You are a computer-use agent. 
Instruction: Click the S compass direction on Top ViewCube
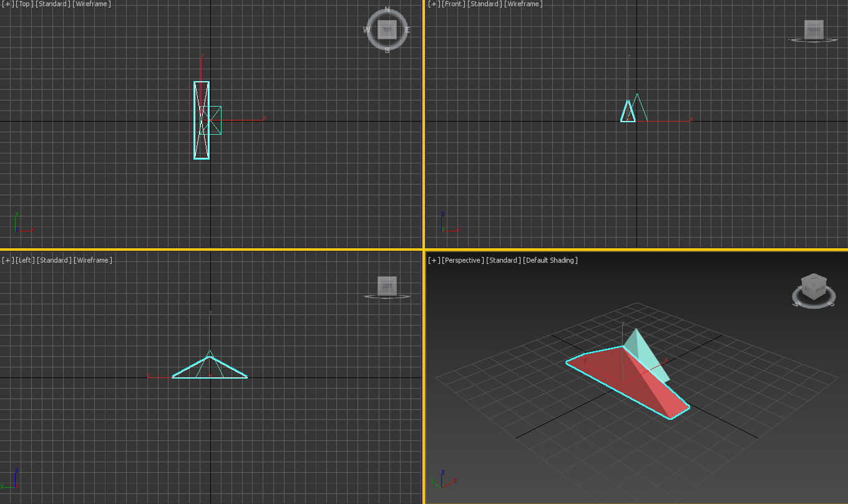(387, 50)
